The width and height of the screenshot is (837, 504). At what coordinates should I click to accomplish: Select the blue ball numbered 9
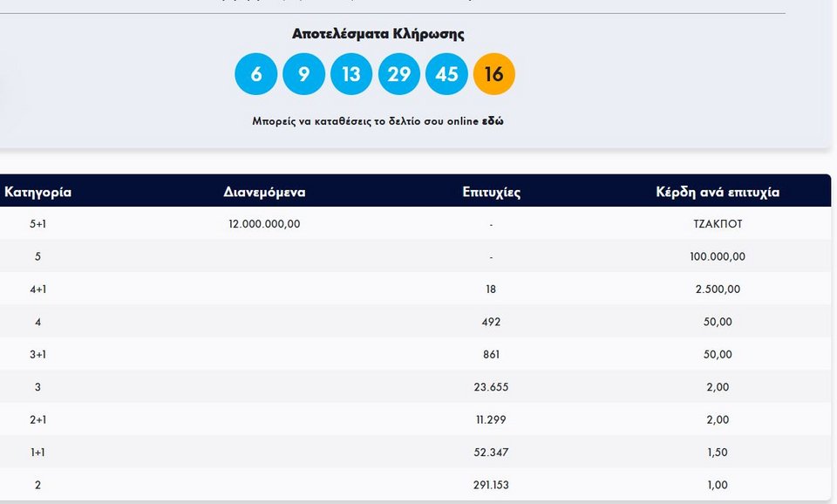(303, 74)
